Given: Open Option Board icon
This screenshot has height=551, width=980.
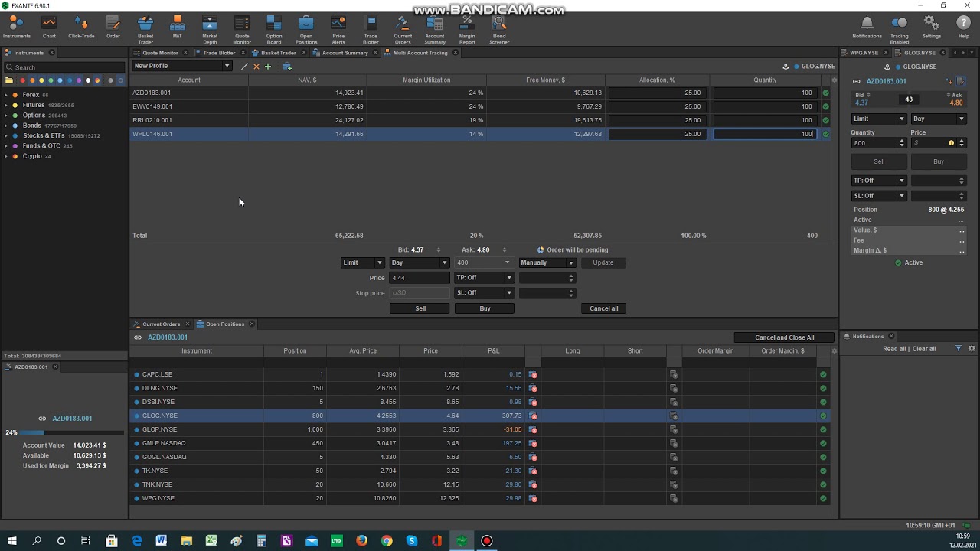Looking at the screenshot, I should (274, 30).
